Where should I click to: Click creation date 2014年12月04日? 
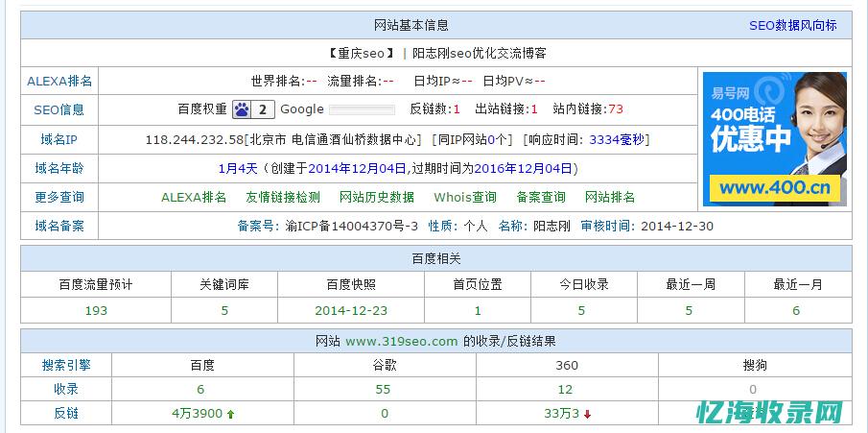coord(357,169)
